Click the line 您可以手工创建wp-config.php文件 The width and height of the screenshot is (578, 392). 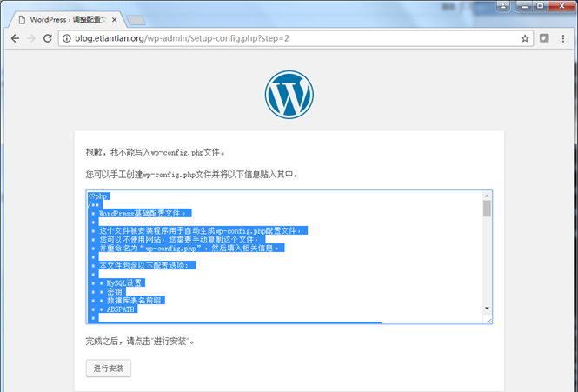click(x=192, y=174)
